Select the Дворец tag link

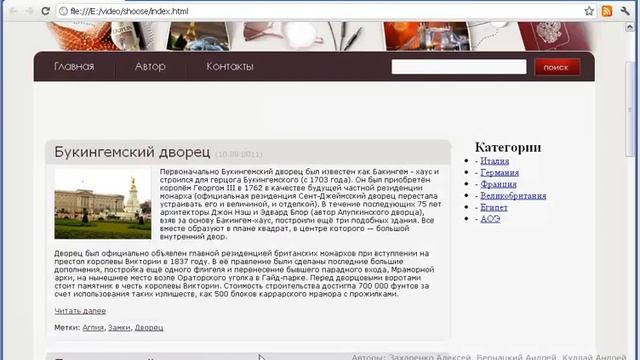coord(149,327)
